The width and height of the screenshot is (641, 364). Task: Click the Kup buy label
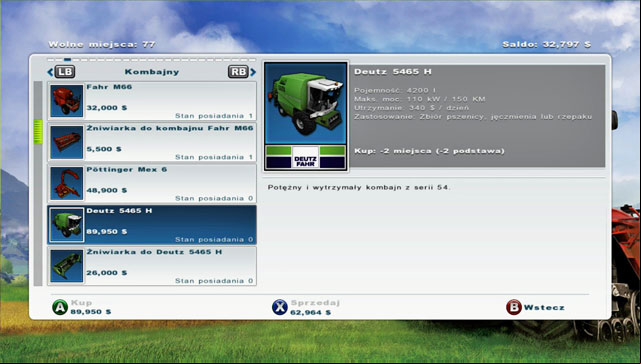click(x=81, y=303)
